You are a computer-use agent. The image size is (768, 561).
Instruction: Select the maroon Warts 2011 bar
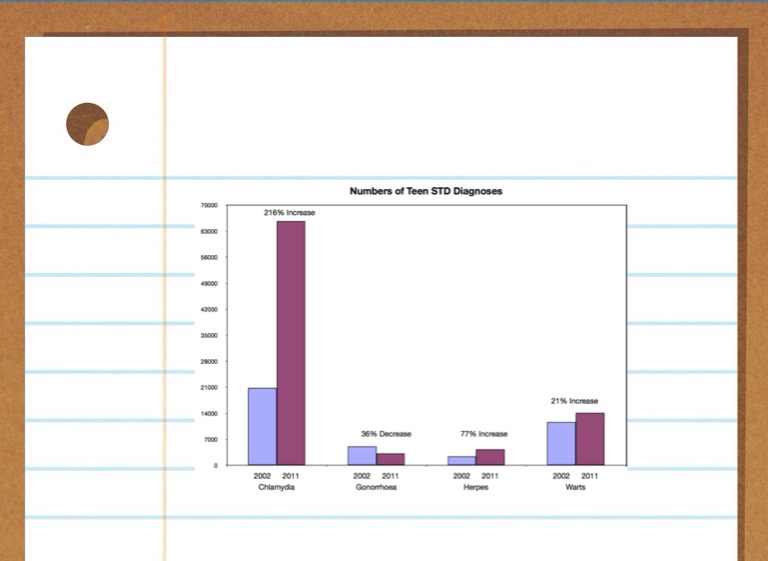590,439
